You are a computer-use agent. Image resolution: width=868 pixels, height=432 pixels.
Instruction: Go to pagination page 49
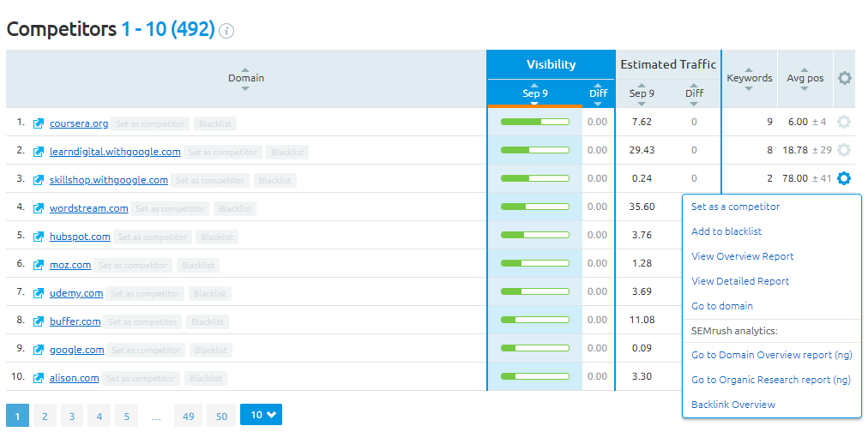(x=188, y=416)
